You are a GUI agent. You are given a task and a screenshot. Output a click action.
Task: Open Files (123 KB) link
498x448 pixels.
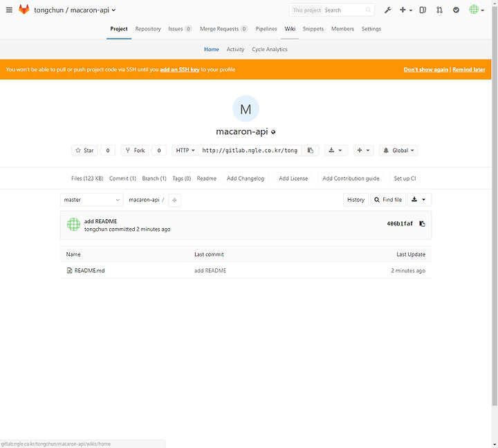tap(87, 178)
